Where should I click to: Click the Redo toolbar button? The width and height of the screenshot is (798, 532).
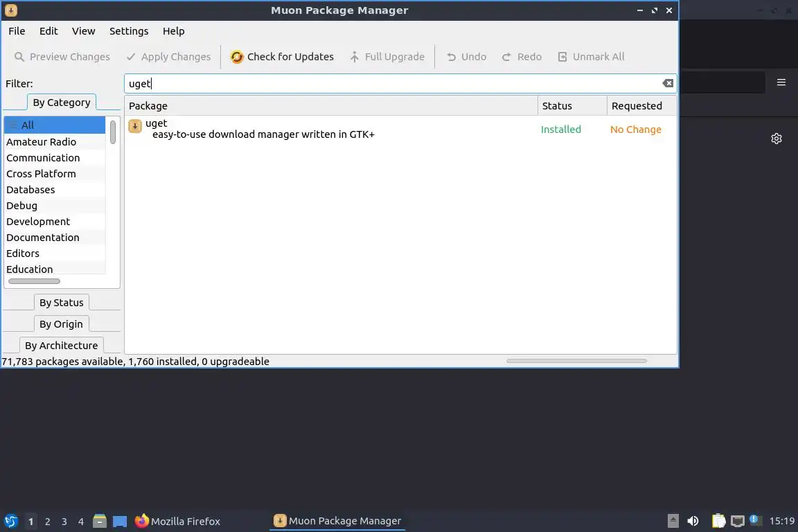522,57
